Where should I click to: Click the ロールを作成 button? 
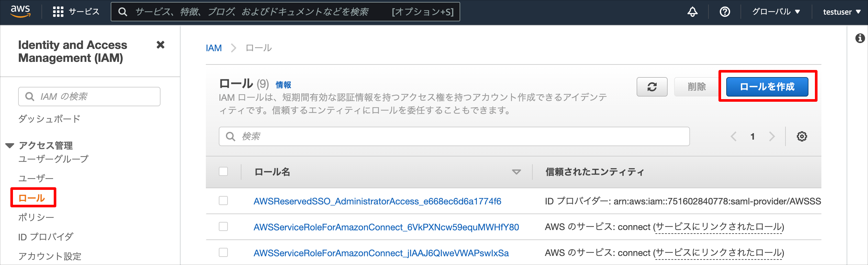(767, 86)
